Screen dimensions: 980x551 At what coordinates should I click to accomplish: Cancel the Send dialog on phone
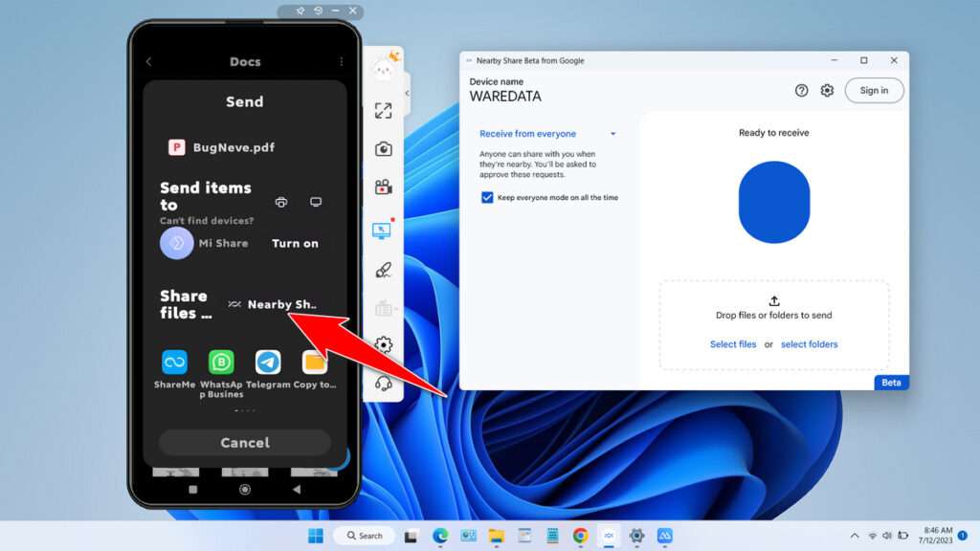(x=244, y=442)
